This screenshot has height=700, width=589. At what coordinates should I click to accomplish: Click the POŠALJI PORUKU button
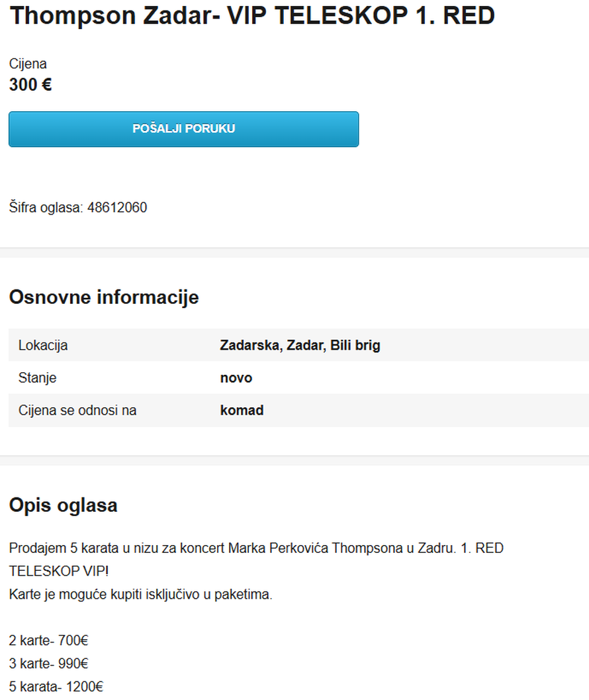click(x=183, y=128)
